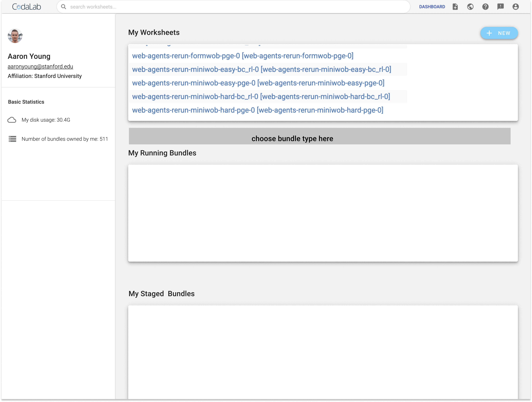Select web-agents-rerun-miniwob-hard-bc_rl-0 worksheet
532x402 pixels.
pyautogui.click(x=261, y=96)
